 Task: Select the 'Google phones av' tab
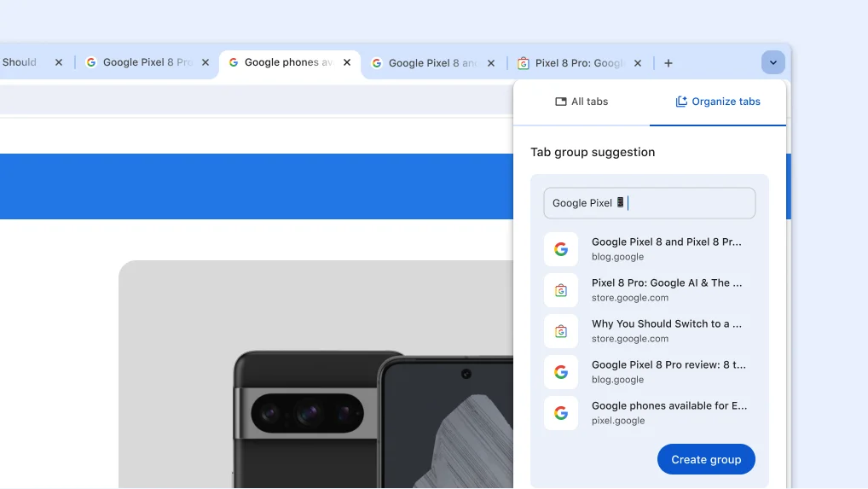(290, 62)
